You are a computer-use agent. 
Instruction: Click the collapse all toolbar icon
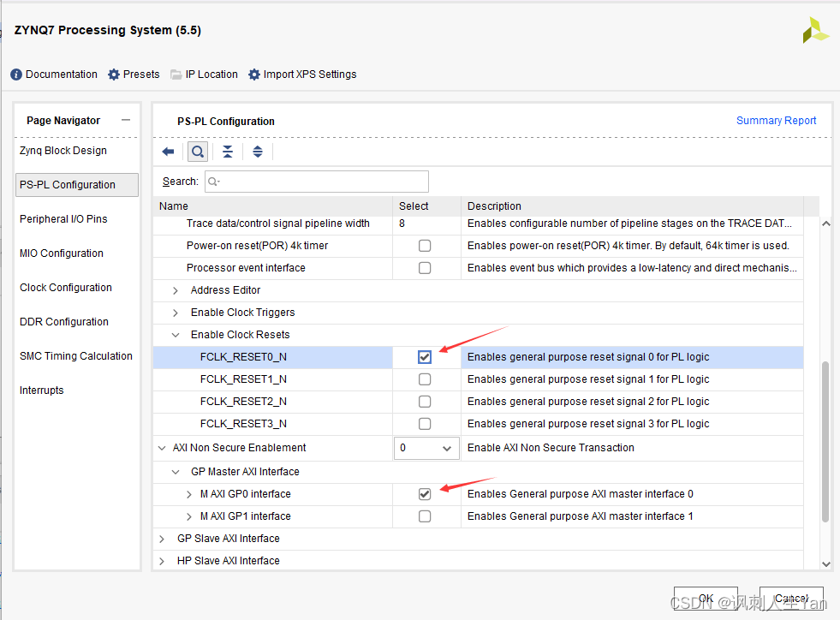coord(228,152)
